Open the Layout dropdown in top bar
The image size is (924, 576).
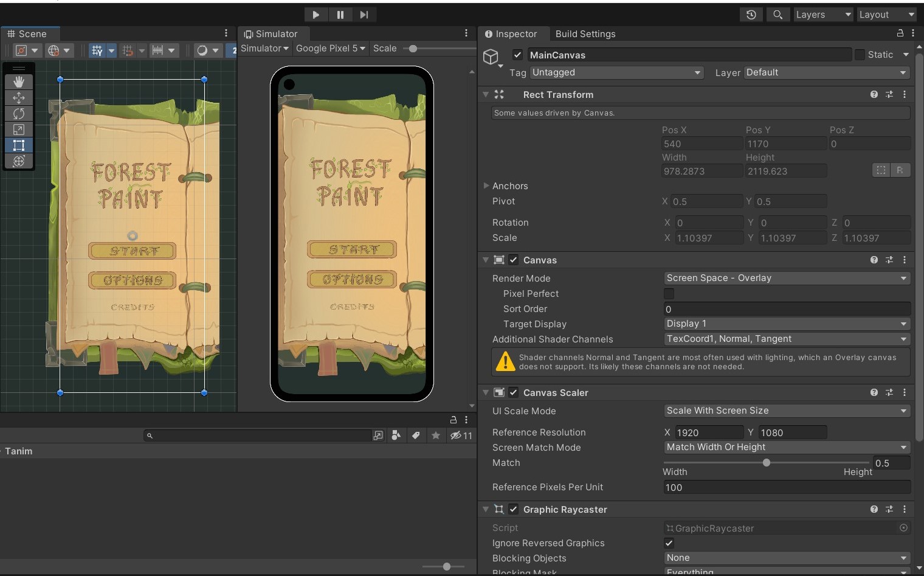pos(886,15)
